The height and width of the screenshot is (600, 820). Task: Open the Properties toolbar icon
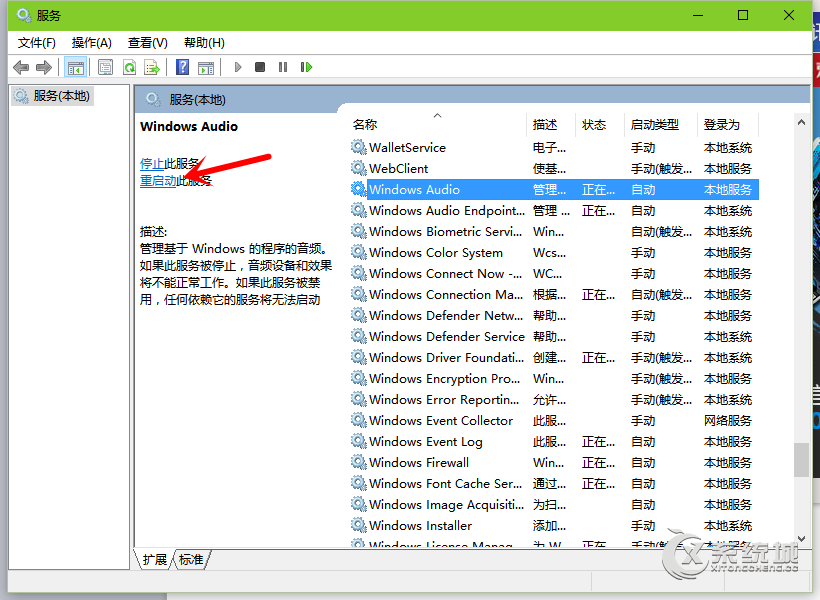[106, 67]
